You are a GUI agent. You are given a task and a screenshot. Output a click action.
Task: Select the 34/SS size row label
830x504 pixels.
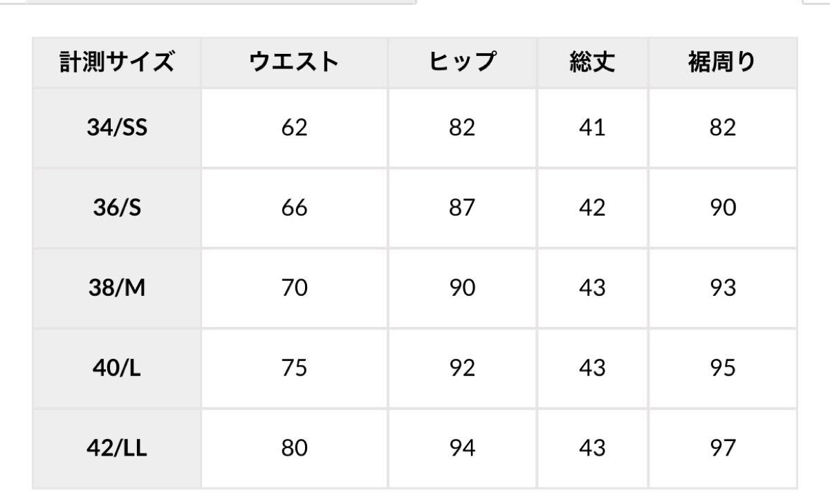(117, 128)
